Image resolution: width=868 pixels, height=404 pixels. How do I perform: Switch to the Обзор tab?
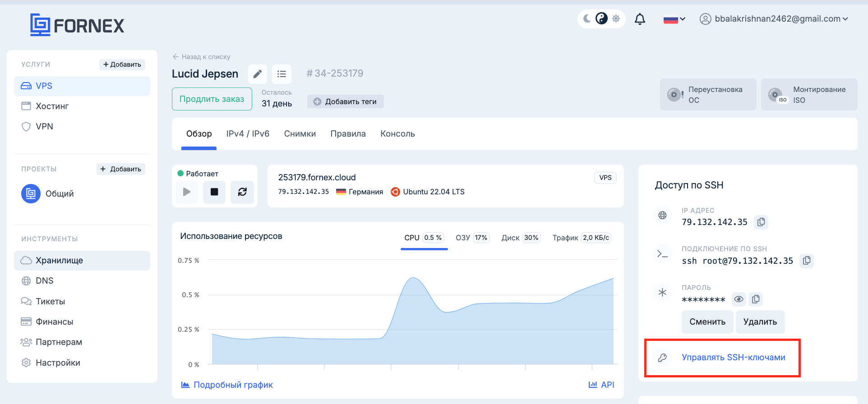(199, 134)
